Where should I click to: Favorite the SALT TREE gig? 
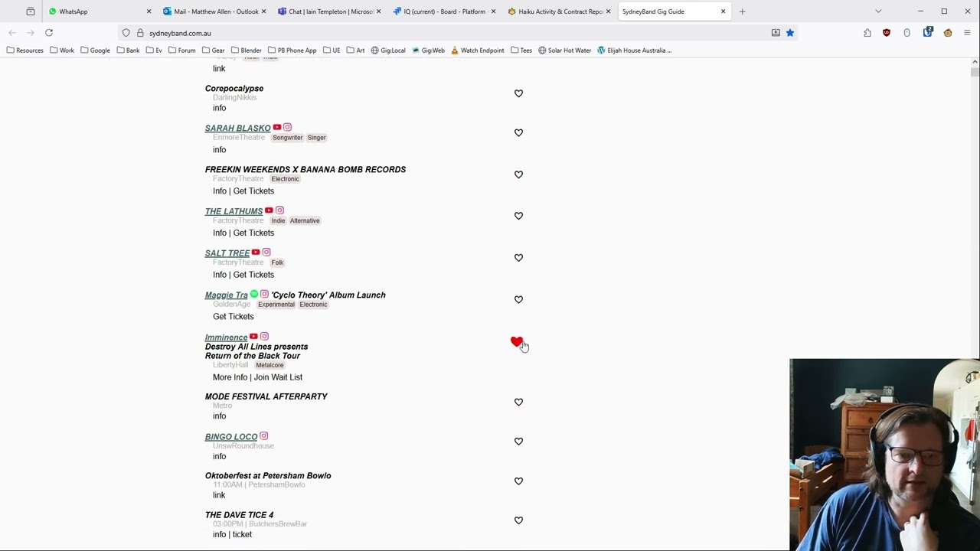tap(518, 258)
